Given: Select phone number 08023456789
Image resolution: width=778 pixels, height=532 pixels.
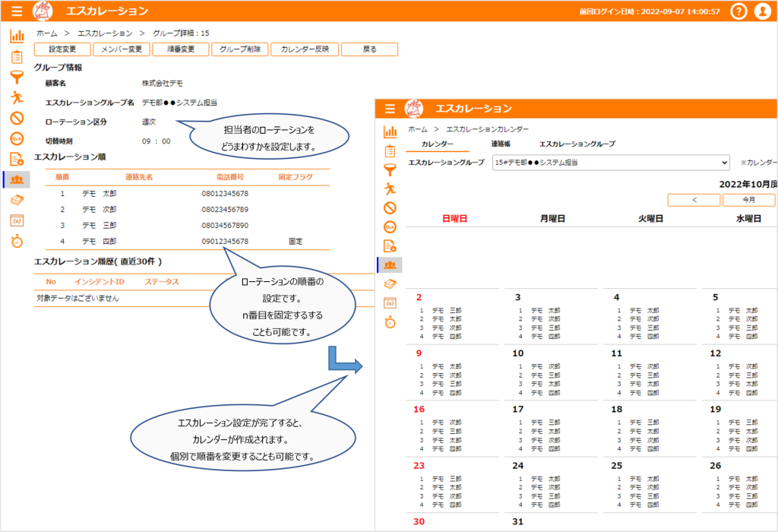Looking at the screenshot, I should [225, 210].
